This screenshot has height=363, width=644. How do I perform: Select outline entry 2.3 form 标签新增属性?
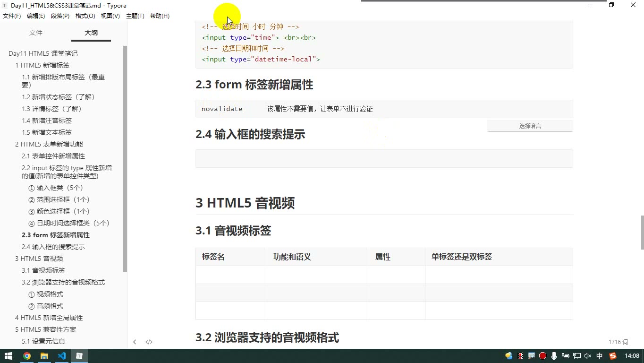pyautogui.click(x=56, y=235)
